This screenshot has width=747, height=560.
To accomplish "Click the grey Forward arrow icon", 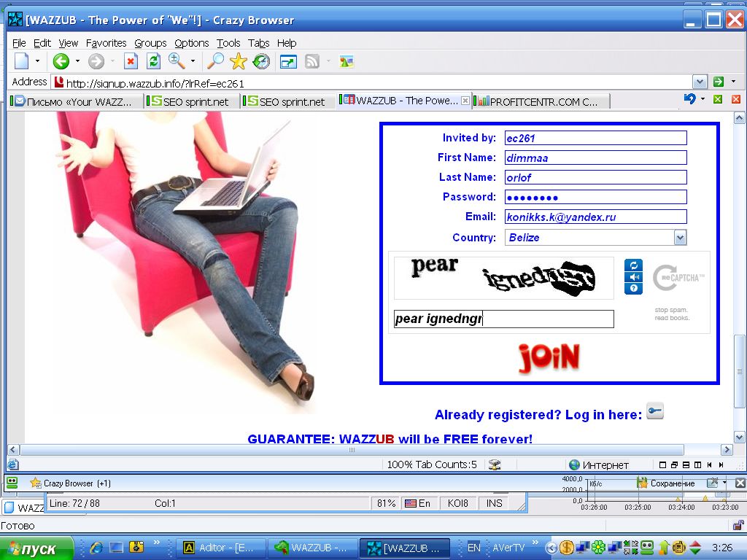I will [x=96, y=61].
